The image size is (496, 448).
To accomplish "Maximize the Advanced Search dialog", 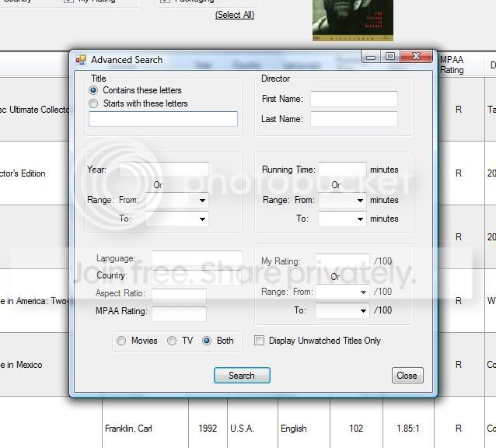I will 390,57.
